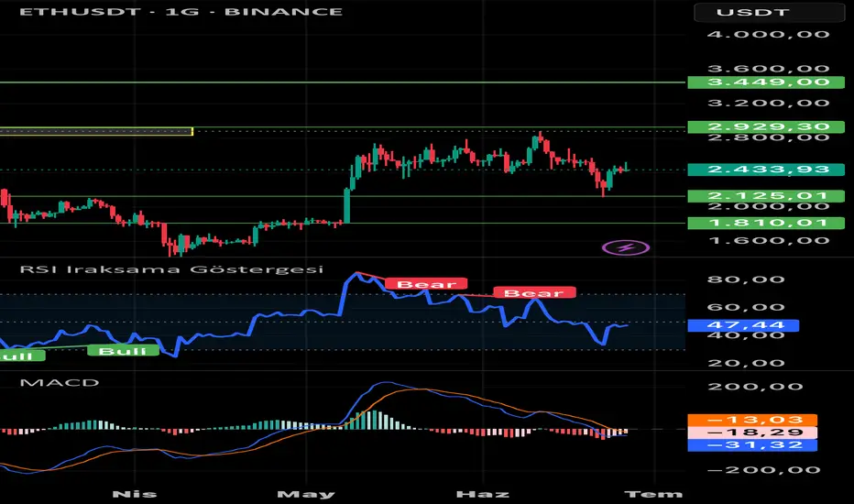The height and width of the screenshot is (504, 854).
Task: Click the orange MACD value -13,03
Action: (752, 420)
